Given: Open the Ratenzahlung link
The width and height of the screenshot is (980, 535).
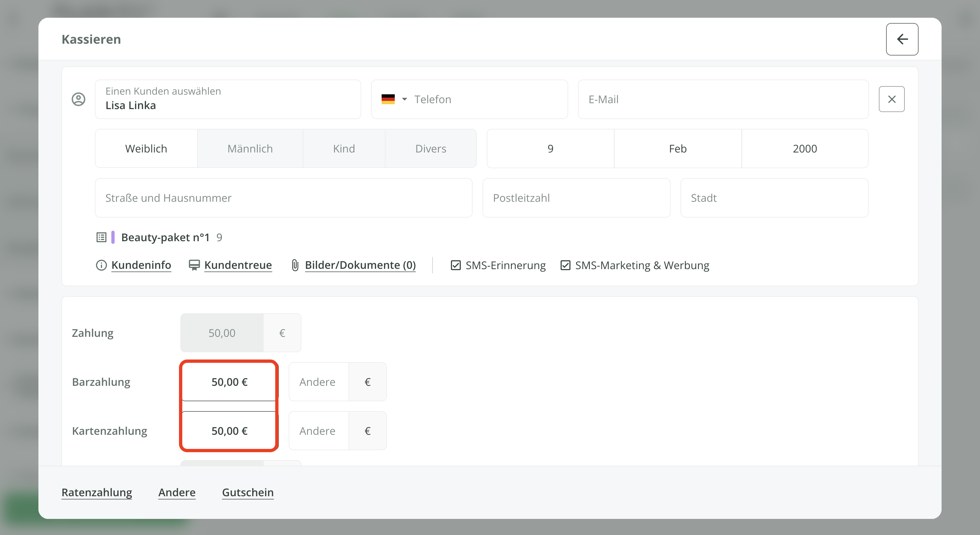Looking at the screenshot, I should click(x=97, y=492).
